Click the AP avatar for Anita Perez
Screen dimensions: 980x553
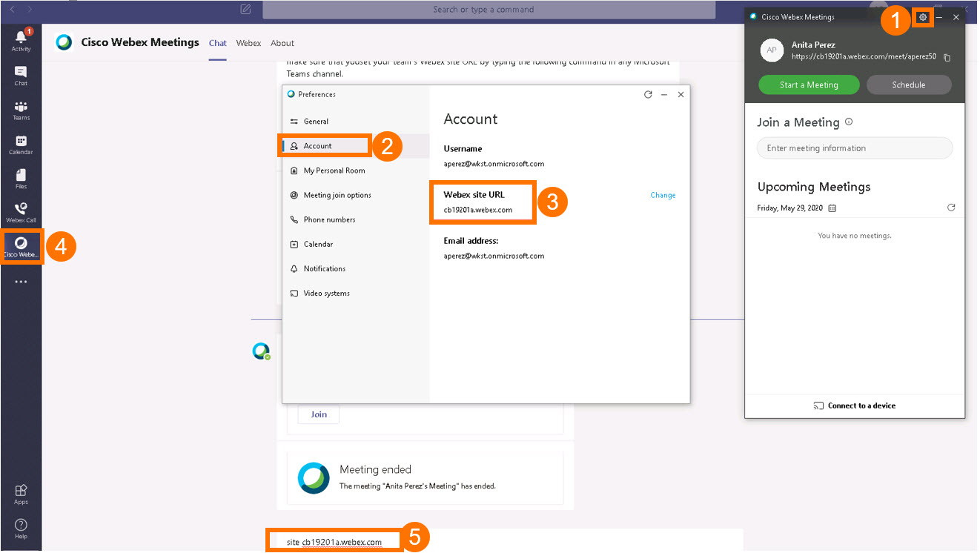772,50
